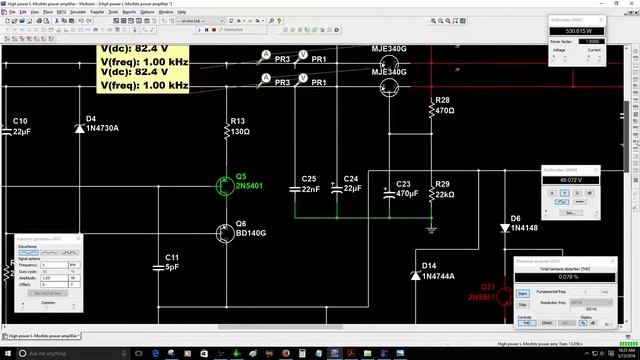Screen dimensions: 640x360
Task: Select DC signal mode in Multimeter
Action: coord(579,202)
